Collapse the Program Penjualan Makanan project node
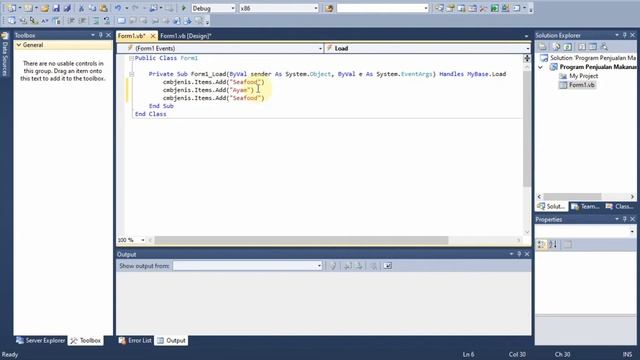The width and height of the screenshot is (640, 360). [541, 67]
